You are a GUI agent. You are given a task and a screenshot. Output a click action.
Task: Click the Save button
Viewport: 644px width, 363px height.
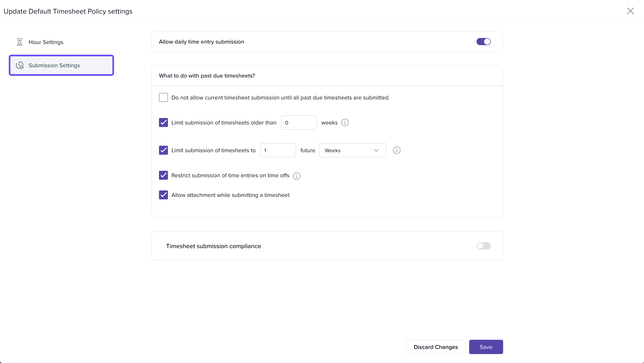coord(486,347)
